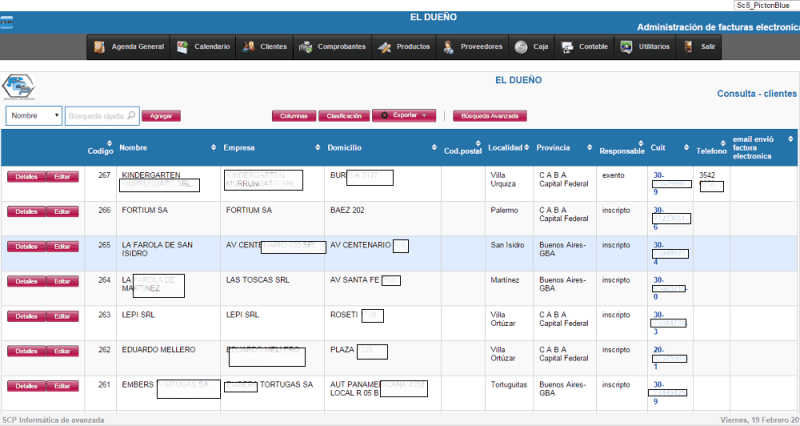
Task: Sort by the Nombre column arrows
Action: [x=213, y=147]
